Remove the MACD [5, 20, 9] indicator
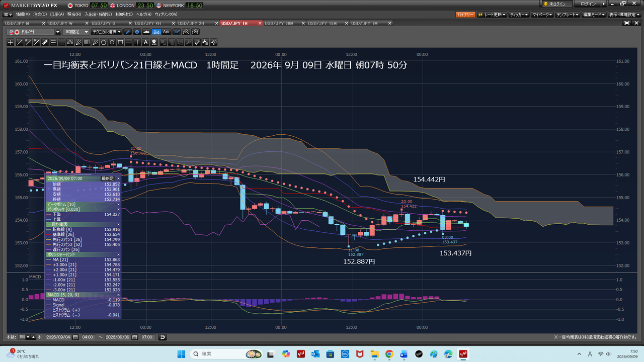This screenshot has width=644, height=362. [119, 295]
